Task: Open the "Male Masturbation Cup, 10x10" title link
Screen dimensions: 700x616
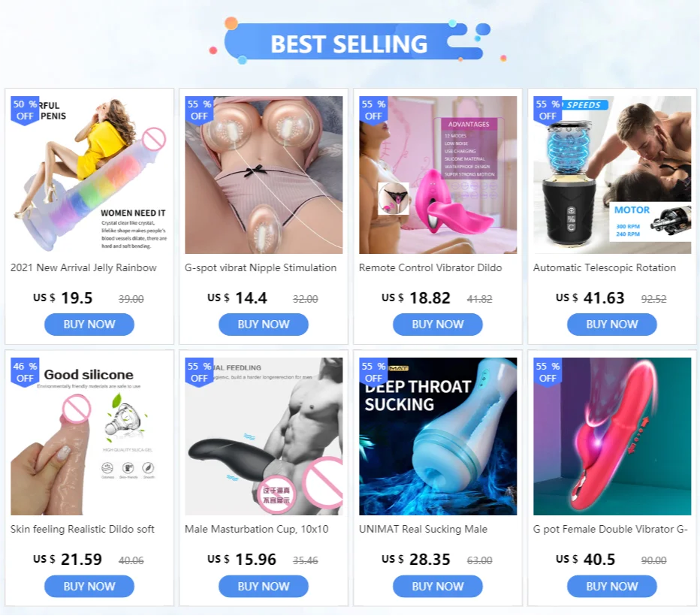Action: coord(257,530)
